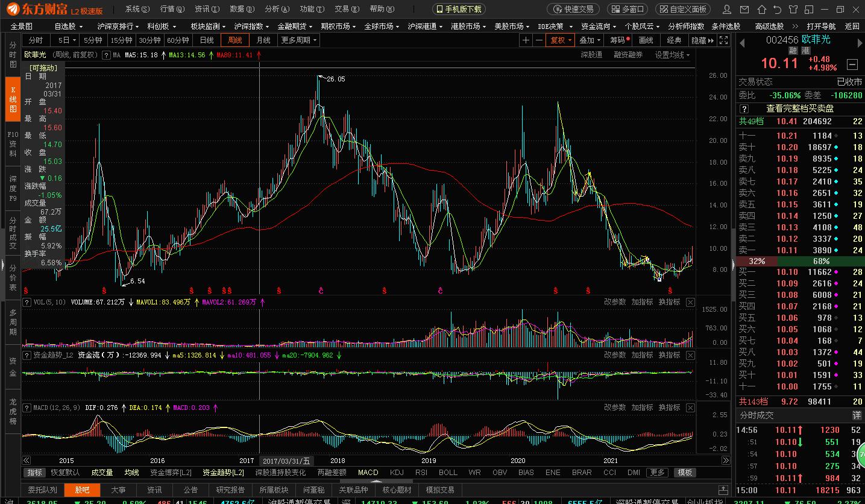Open the 设置均线 dropdown

[x=672, y=55]
